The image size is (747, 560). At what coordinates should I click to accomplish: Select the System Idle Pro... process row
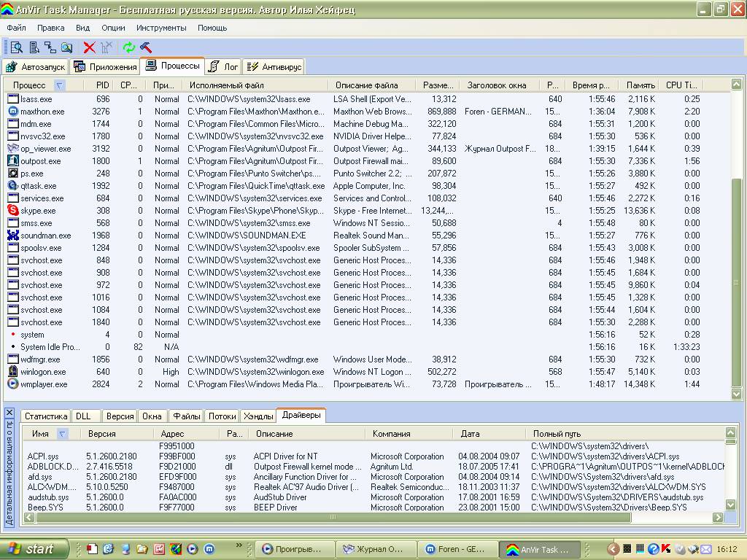(x=367, y=346)
